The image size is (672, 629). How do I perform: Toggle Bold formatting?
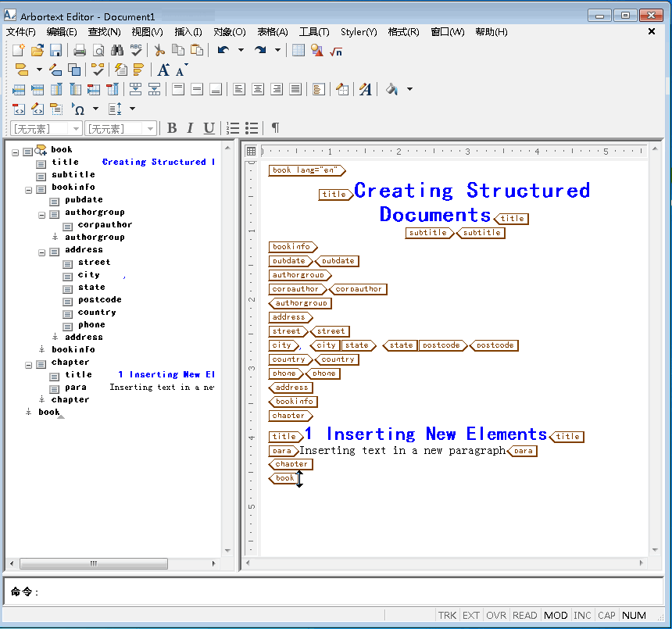pyautogui.click(x=172, y=128)
